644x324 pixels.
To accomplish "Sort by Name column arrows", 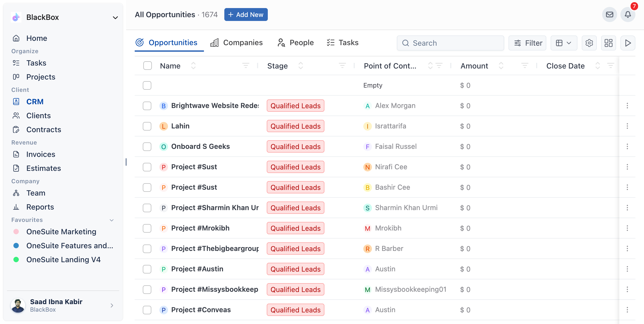I will 193,66.
